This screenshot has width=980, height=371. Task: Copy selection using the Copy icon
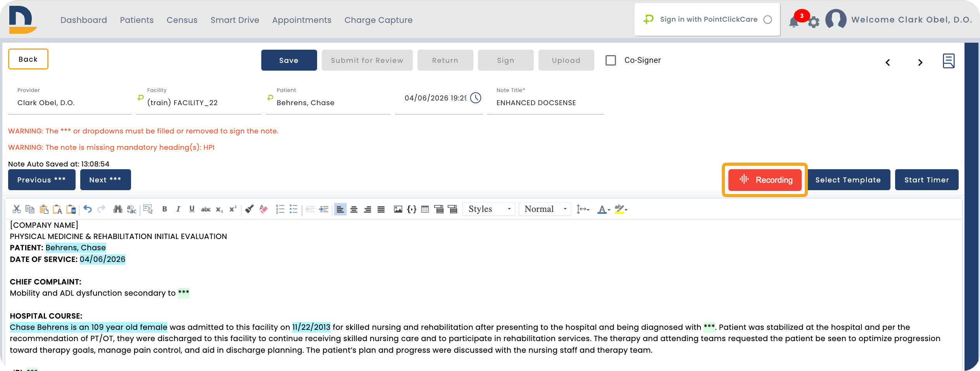point(30,209)
